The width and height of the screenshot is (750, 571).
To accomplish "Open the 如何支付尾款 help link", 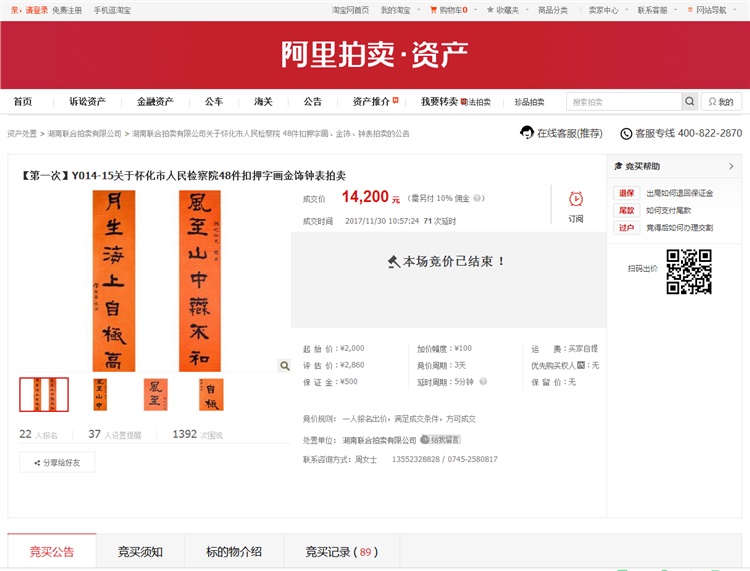I will coord(668,210).
